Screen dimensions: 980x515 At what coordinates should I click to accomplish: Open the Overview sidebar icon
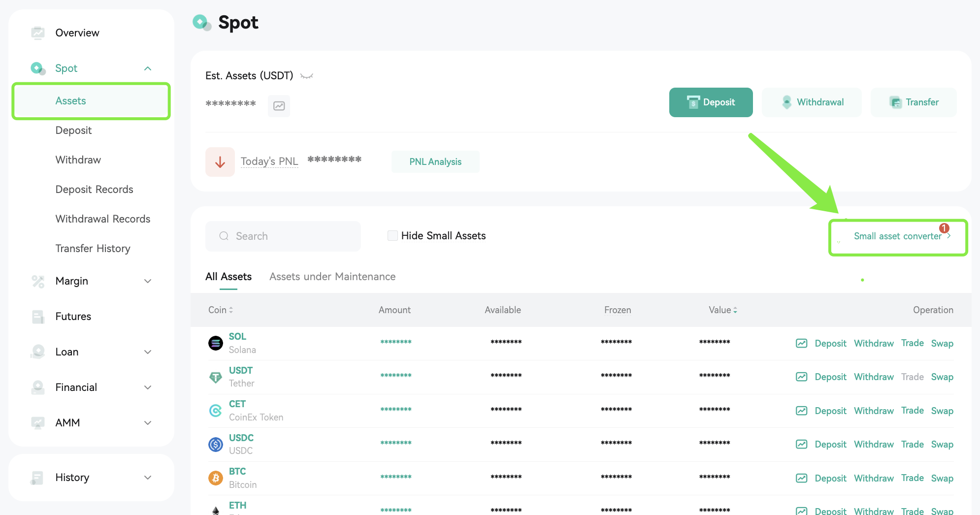coord(38,32)
